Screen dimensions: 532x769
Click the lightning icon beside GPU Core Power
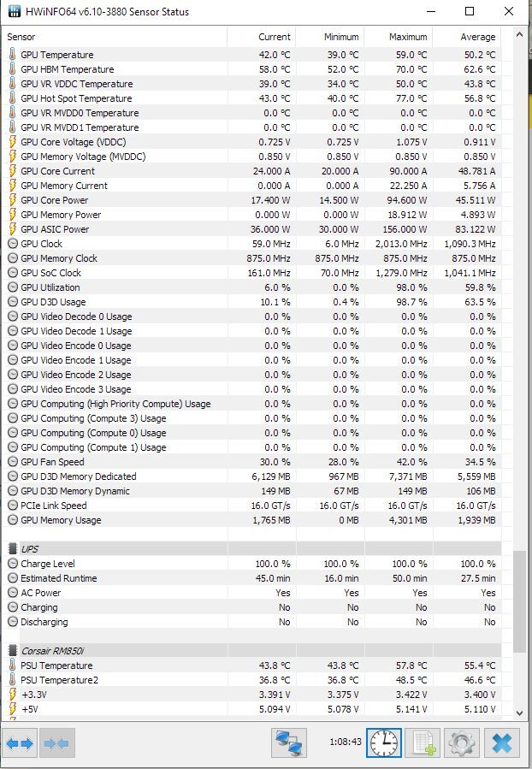pyautogui.click(x=12, y=200)
